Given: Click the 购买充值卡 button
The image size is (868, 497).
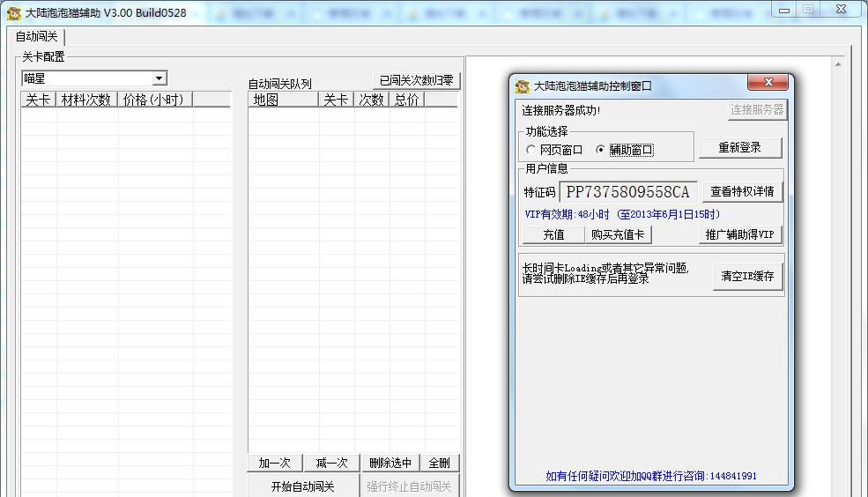Looking at the screenshot, I should [x=618, y=234].
